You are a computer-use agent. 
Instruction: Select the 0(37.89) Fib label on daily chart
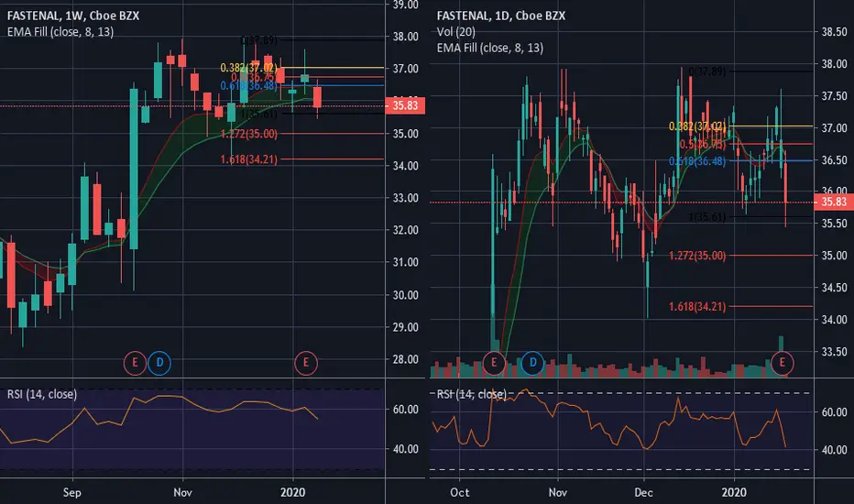point(707,71)
